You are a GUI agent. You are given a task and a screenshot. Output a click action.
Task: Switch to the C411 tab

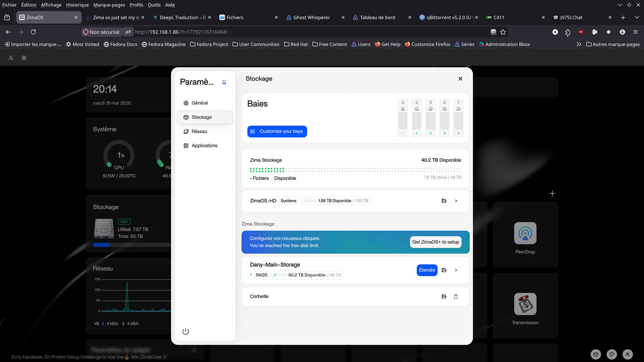[515, 18]
